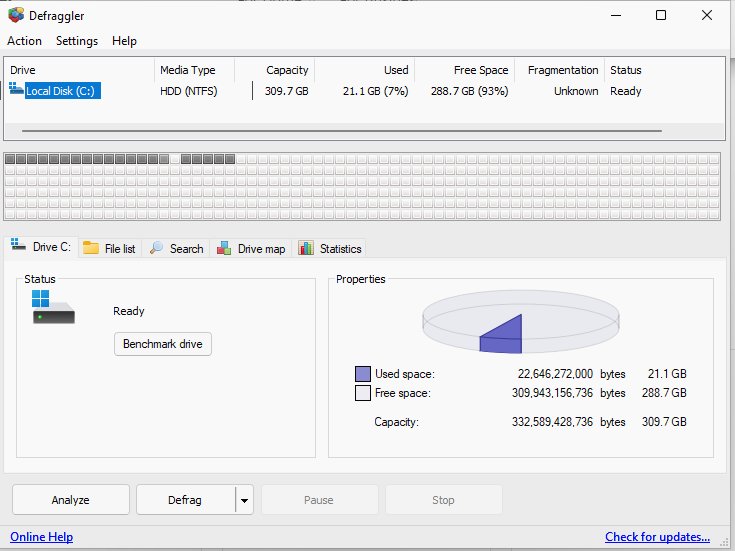Open the Help menu
The image size is (735, 551).
click(124, 41)
